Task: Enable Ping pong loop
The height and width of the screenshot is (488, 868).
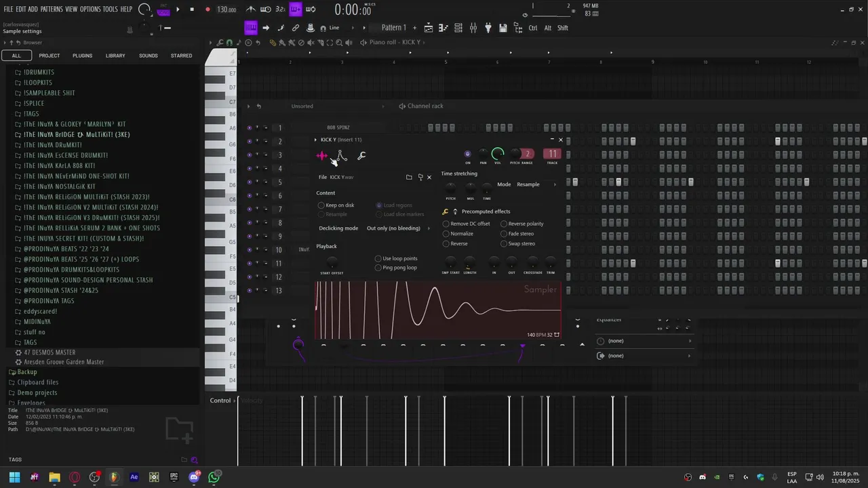Action: click(396, 268)
